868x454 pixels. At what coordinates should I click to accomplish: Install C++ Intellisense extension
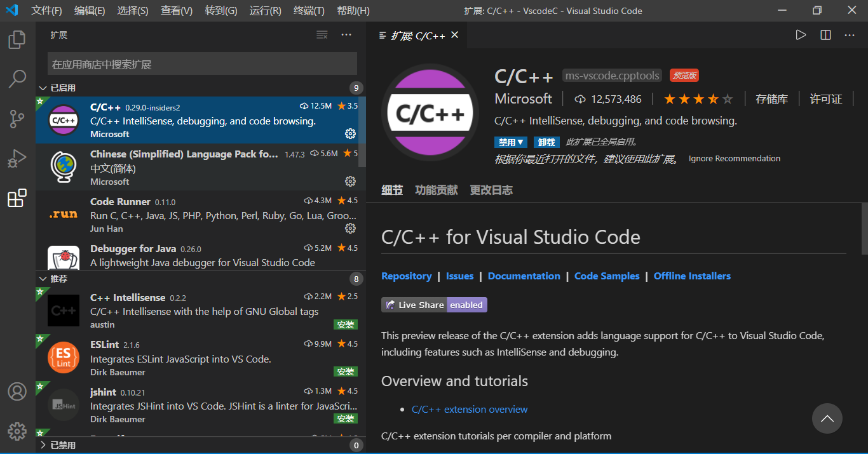346,324
